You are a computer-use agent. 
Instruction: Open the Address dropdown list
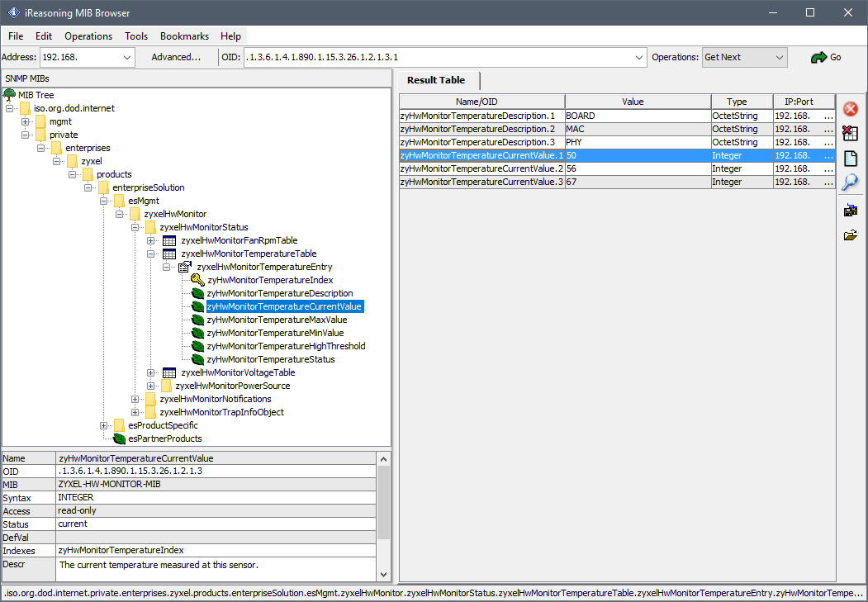127,58
